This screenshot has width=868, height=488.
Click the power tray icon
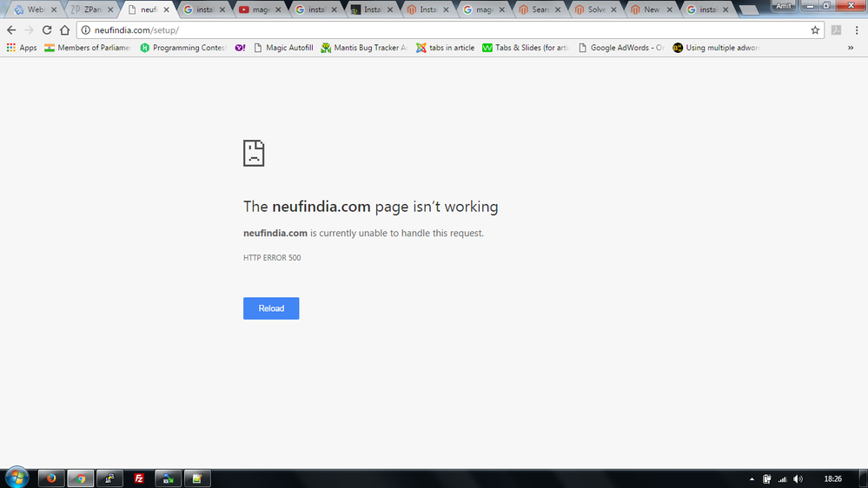pyautogui.click(x=766, y=479)
